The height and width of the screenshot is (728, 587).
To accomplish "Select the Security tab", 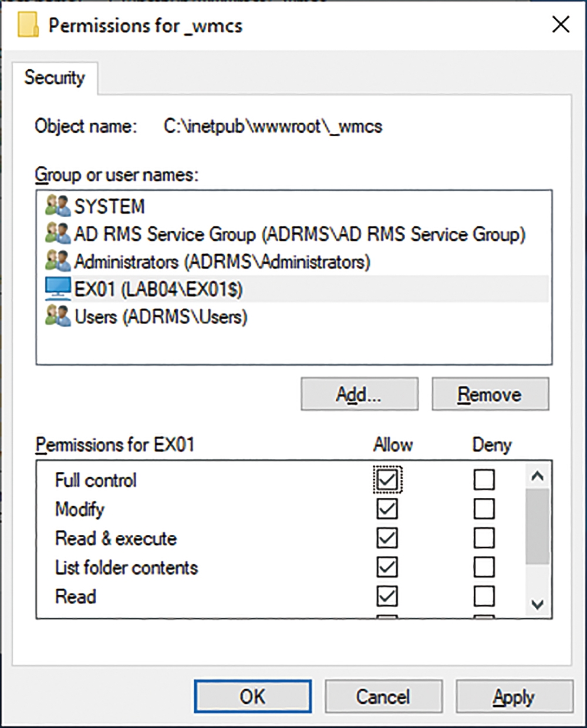I will click(55, 77).
